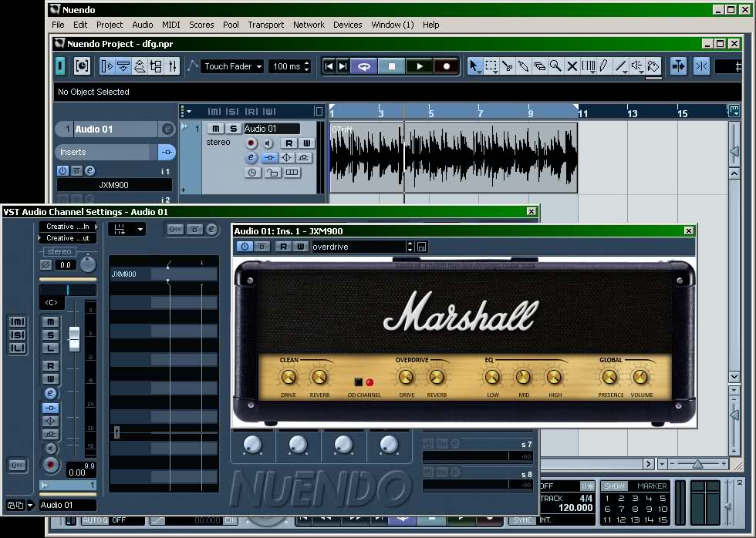Select the Erase tool

539,66
